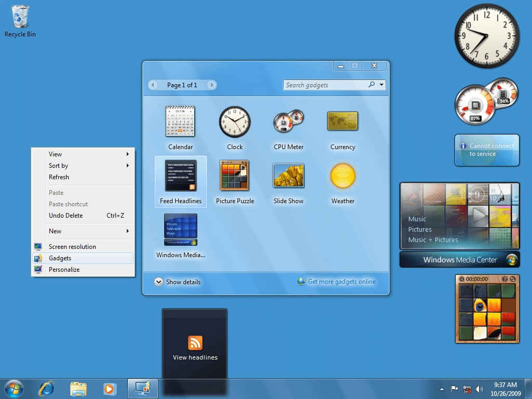Click the toucan tile in puzzle gadget
This screenshot has height=399, width=532.
tap(480, 305)
